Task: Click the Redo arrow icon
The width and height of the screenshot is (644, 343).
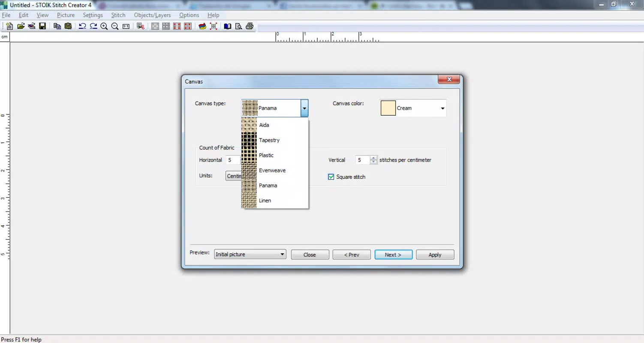Action: click(x=93, y=26)
